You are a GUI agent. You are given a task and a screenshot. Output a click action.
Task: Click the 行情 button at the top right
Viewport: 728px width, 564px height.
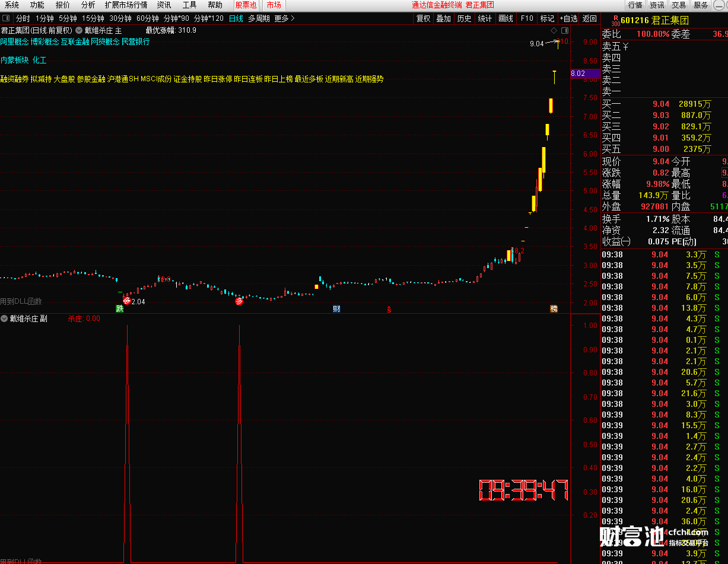point(635,5)
